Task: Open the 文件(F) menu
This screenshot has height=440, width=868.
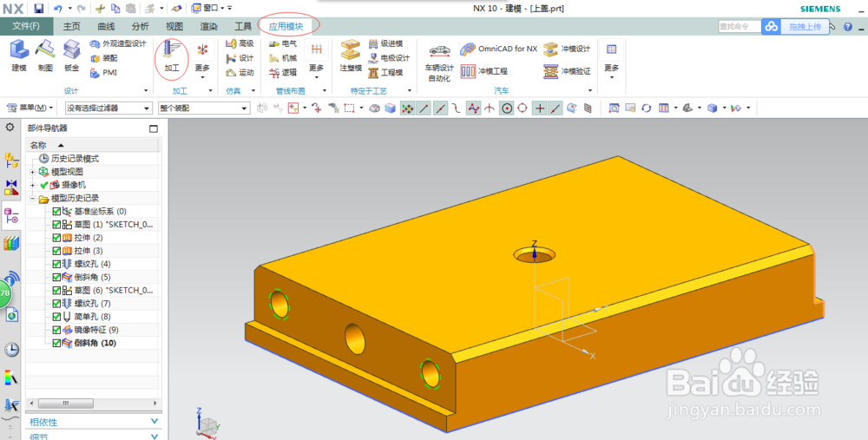Action: pos(27,27)
